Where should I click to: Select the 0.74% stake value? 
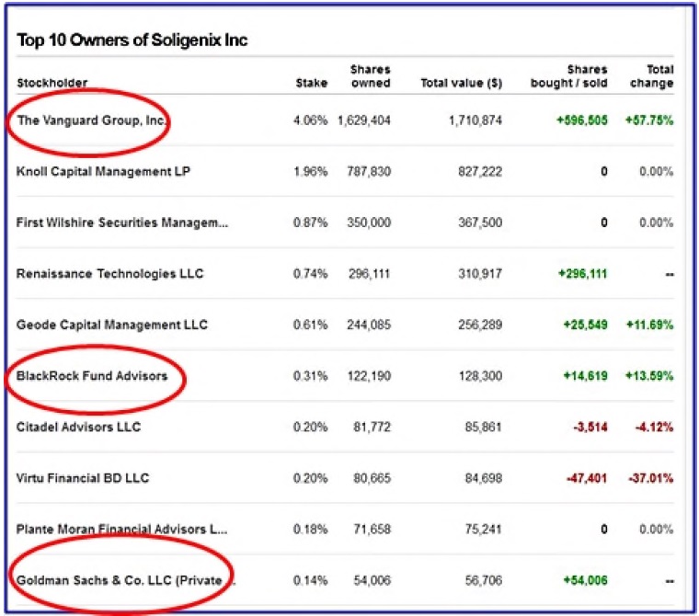click(310, 273)
